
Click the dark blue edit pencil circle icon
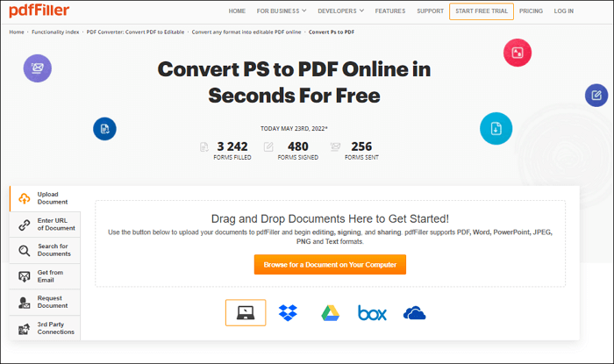(x=596, y=95)
